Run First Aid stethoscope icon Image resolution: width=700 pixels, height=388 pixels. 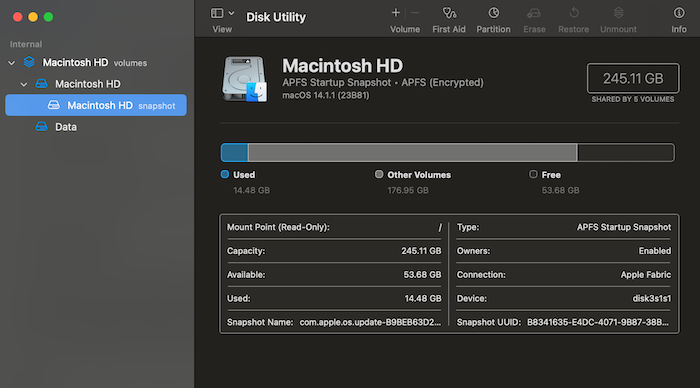tap(449, 13)
